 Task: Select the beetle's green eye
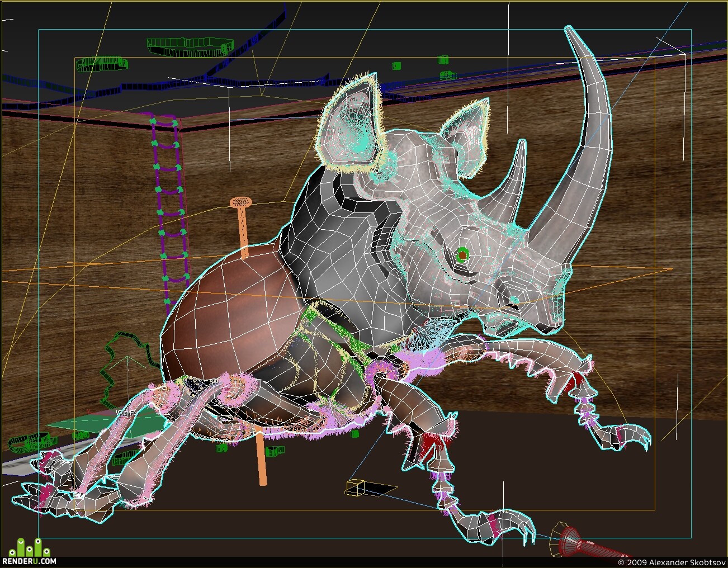click(462, 255)
